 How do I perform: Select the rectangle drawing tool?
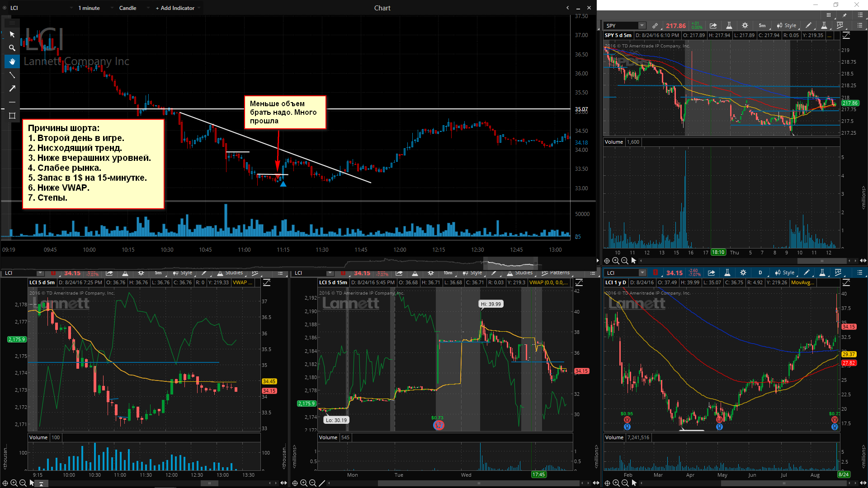click(x=12, y=116)
